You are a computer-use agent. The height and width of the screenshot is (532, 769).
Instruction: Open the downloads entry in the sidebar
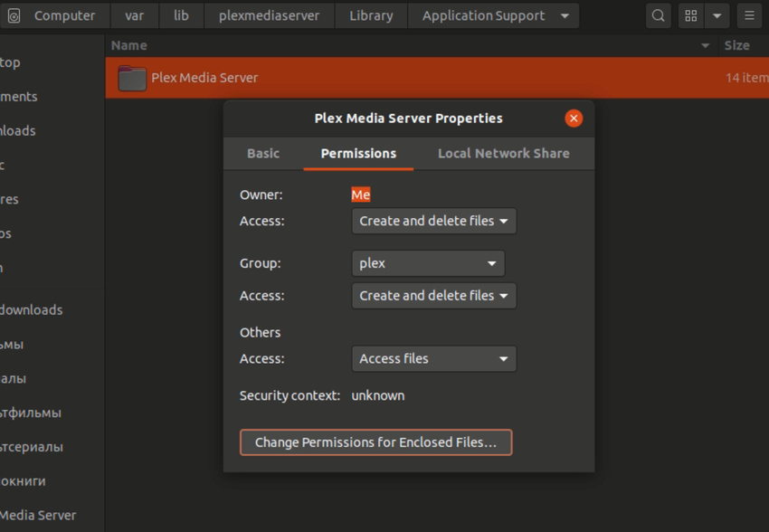coord(32,310)
